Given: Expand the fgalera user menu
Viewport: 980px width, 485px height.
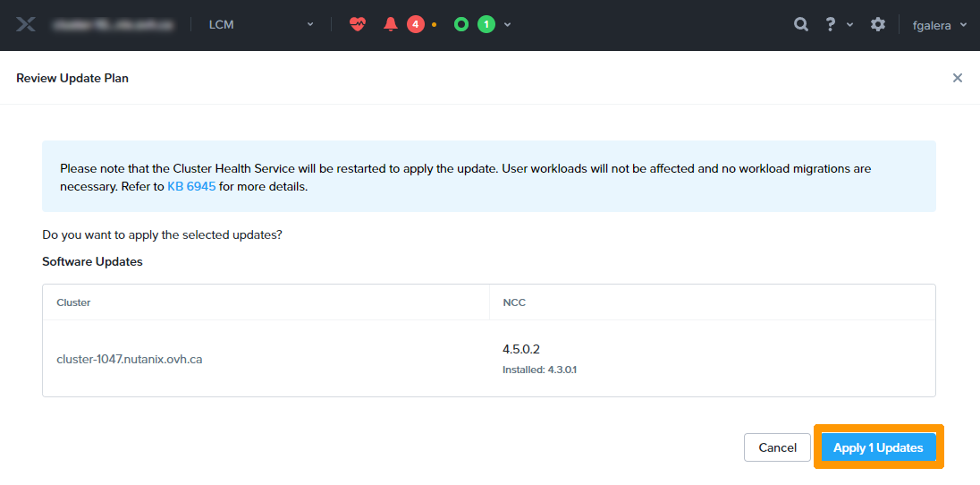Looking at the screenshot, I should 939,24.
